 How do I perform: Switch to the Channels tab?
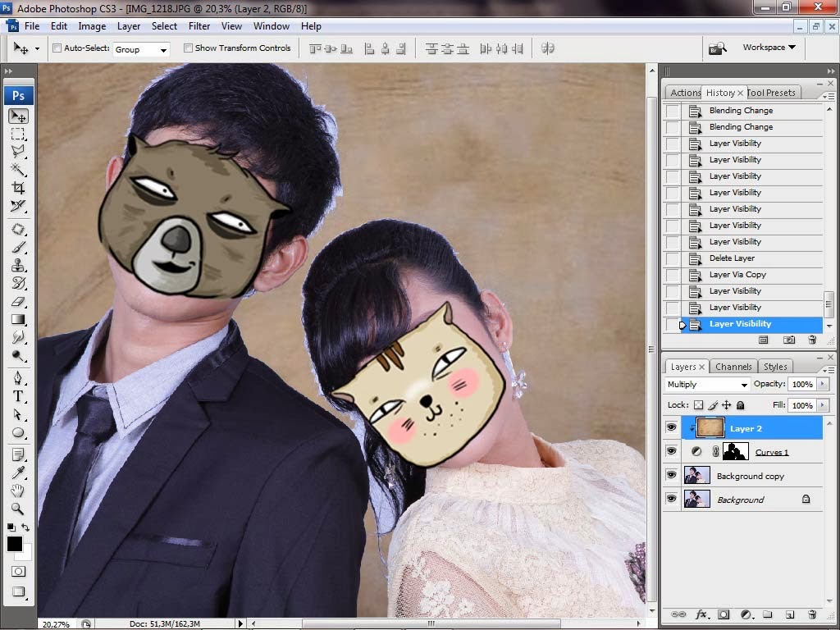pos(733,367)
